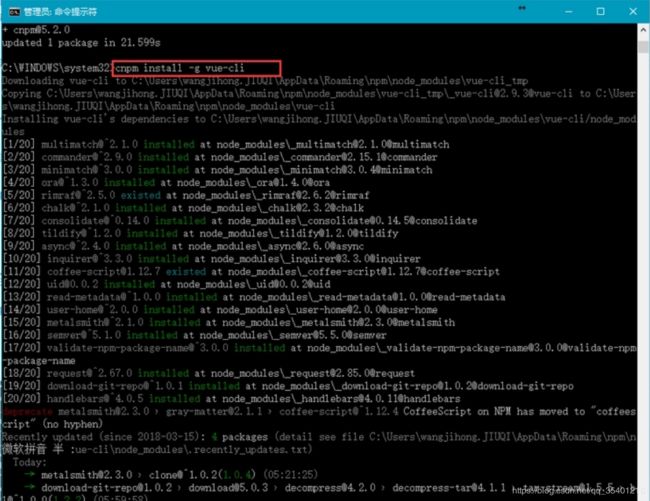
Task: Click the Microsoft Pinyin IME indicator text
Action: pos(32,450)
